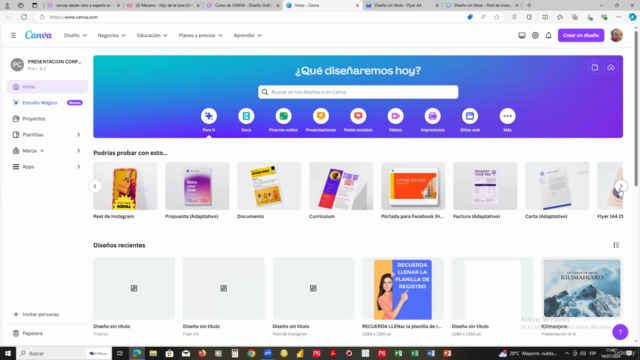Open the RECUERDA LLENAR la planilla design

click(402, 288)
